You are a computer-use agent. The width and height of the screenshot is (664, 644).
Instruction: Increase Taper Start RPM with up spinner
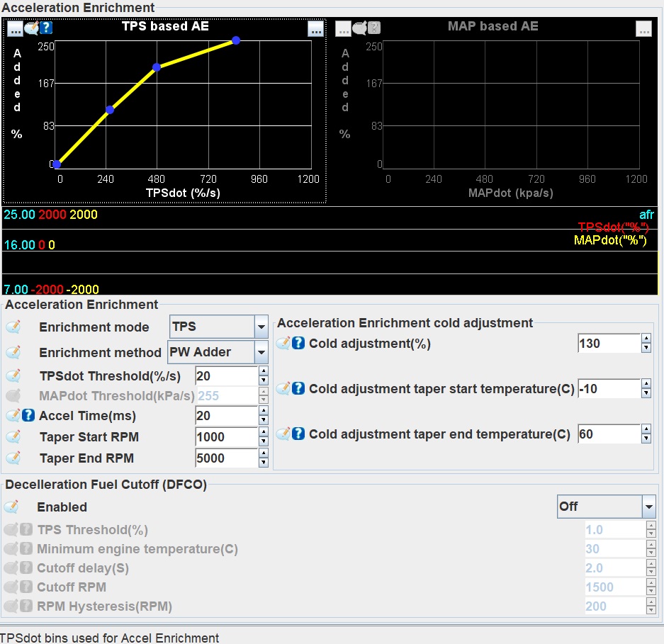point(264,432)
